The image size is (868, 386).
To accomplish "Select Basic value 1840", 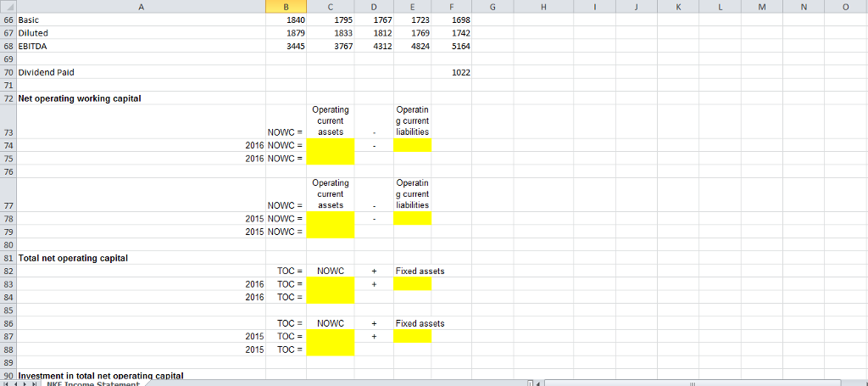I will [287, 20].
